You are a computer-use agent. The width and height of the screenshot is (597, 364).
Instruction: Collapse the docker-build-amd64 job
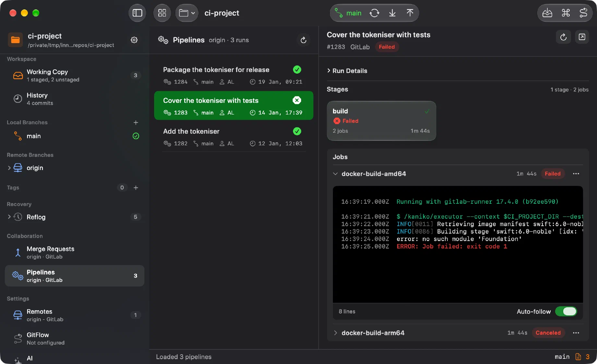point(335,174)
